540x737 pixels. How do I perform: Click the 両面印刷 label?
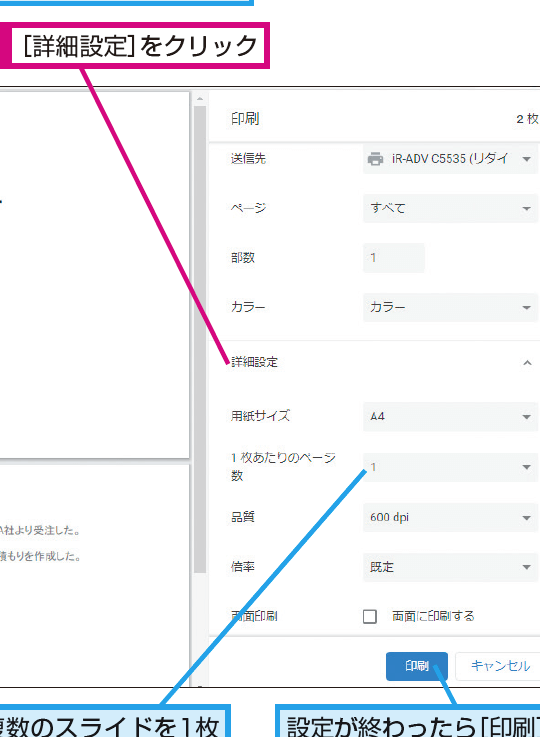click(254, 616)
